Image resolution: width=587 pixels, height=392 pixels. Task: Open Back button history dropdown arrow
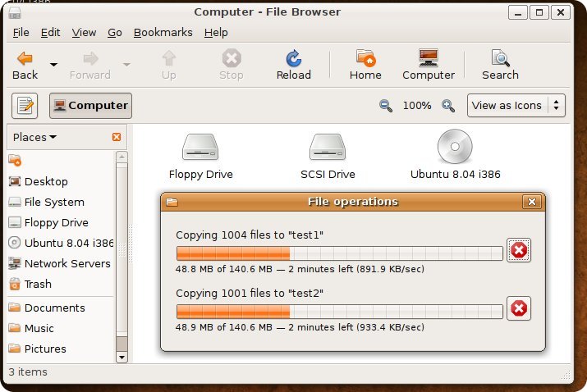click(x=53, y=65)
